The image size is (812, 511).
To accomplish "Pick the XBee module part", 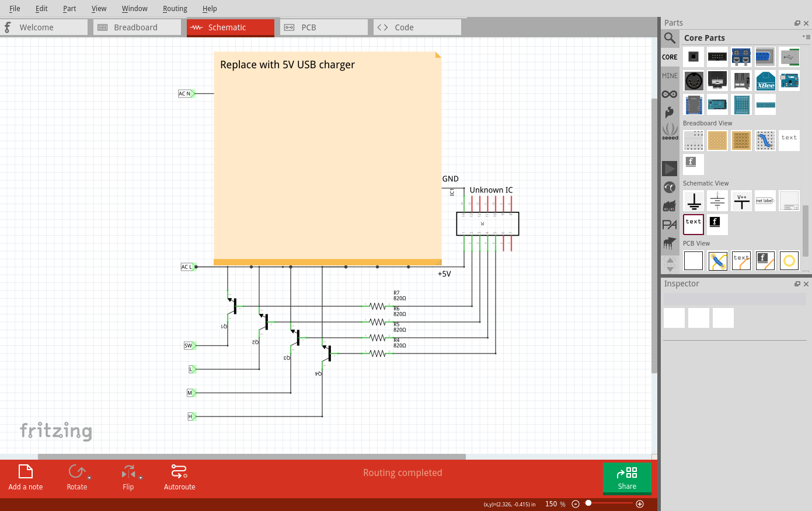I will coord(765,80).
